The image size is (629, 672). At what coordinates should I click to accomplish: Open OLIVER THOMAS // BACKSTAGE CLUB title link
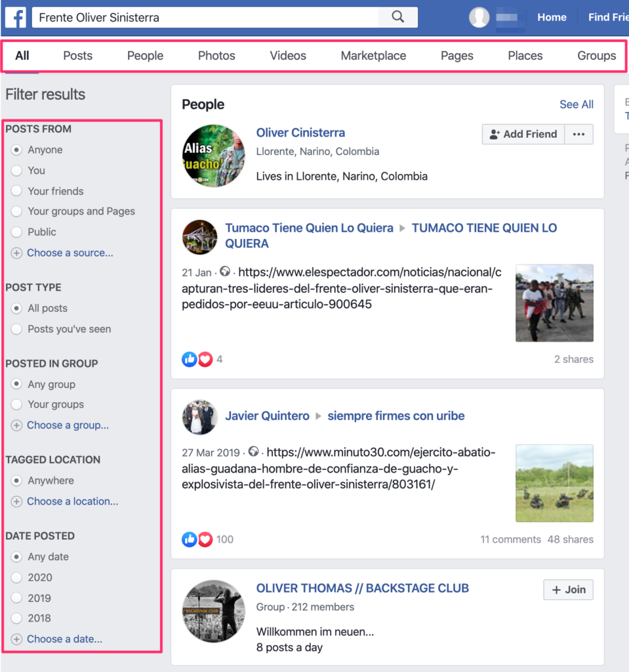coord(363,588)
